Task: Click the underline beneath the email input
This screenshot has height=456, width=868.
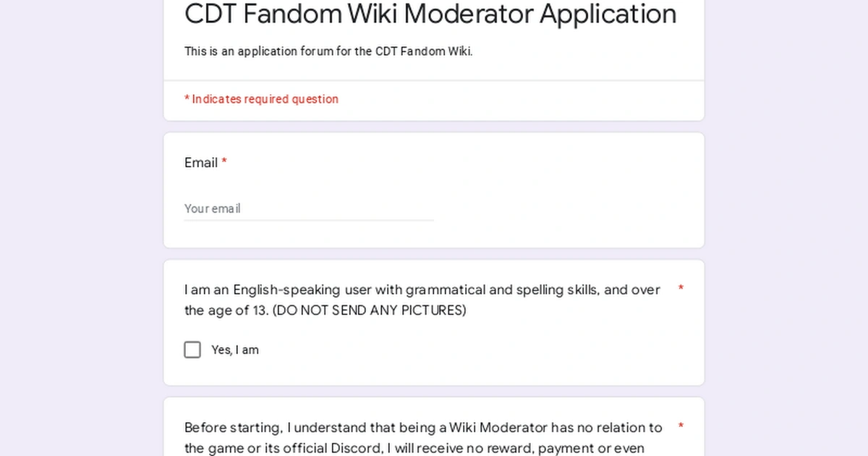Action: [309, 219]
